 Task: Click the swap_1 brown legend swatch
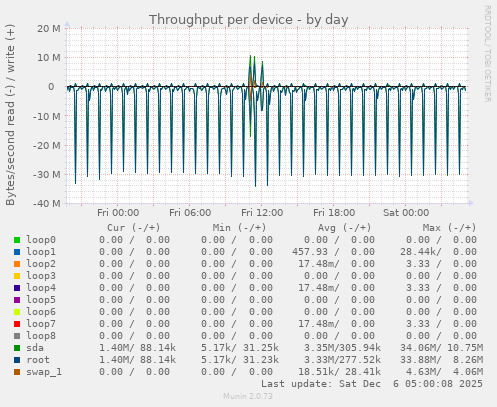tap(17, 372)
